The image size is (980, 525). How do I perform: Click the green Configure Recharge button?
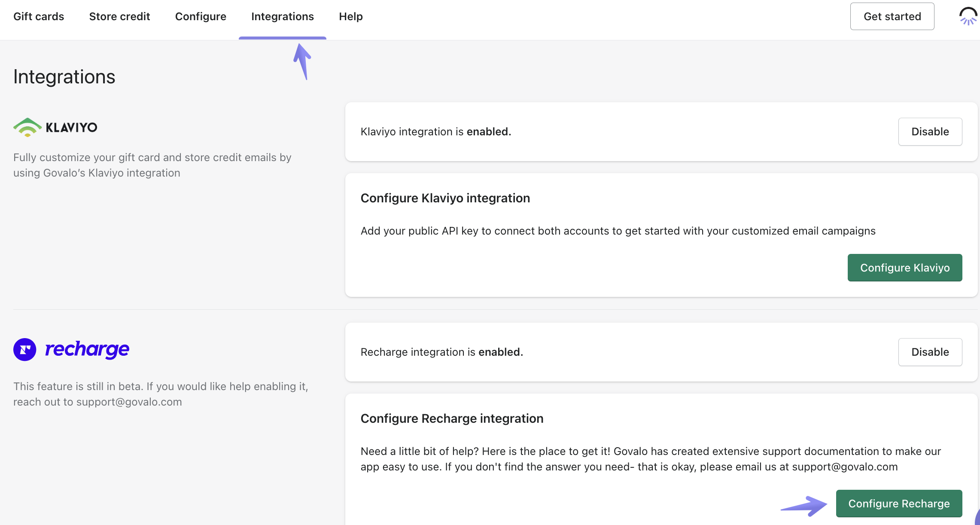click(x=898, y=504)
